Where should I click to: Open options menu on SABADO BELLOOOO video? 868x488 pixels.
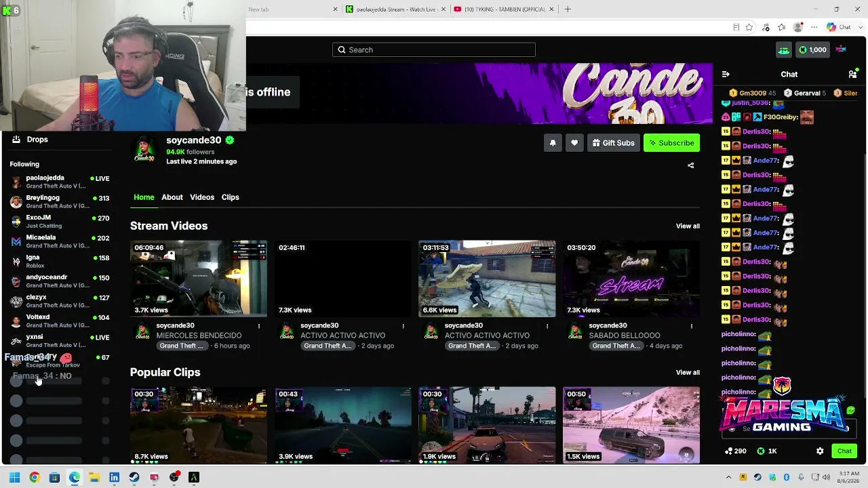click(x=691, y=326)
